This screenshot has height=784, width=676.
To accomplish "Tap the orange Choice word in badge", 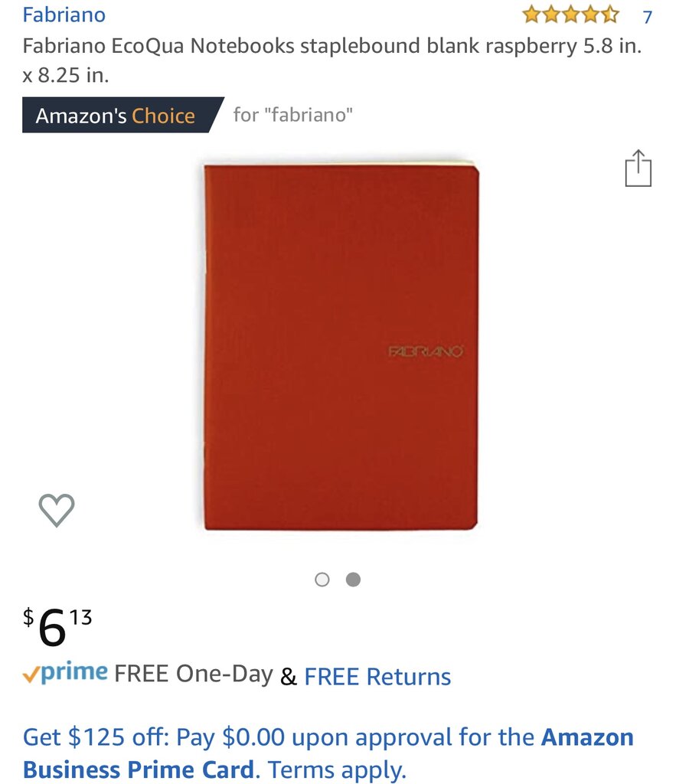I will 163,116.
